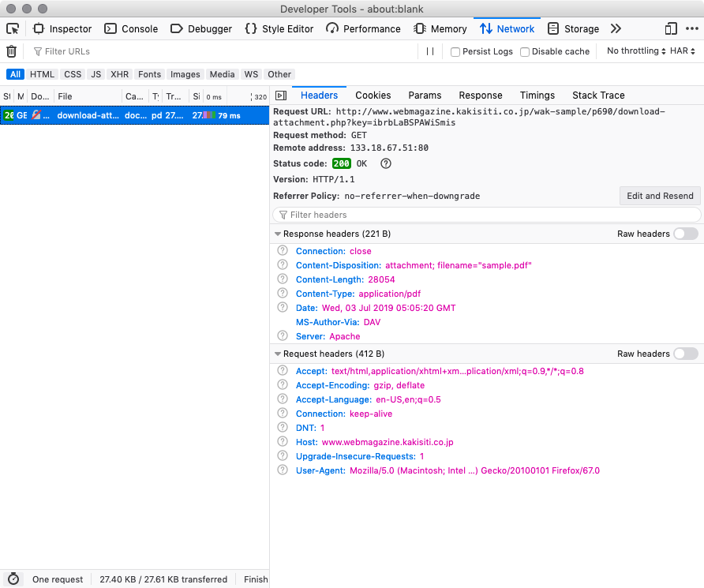Toggle Raw headers for Response headers
The image size is (704, 588).
click(685, 234)
